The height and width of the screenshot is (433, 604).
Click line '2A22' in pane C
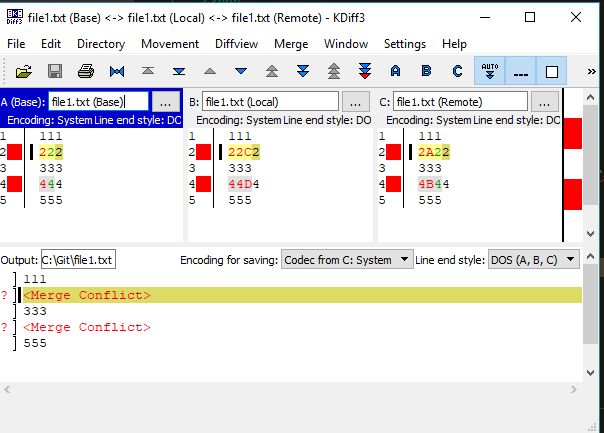(x=433, y=152)
